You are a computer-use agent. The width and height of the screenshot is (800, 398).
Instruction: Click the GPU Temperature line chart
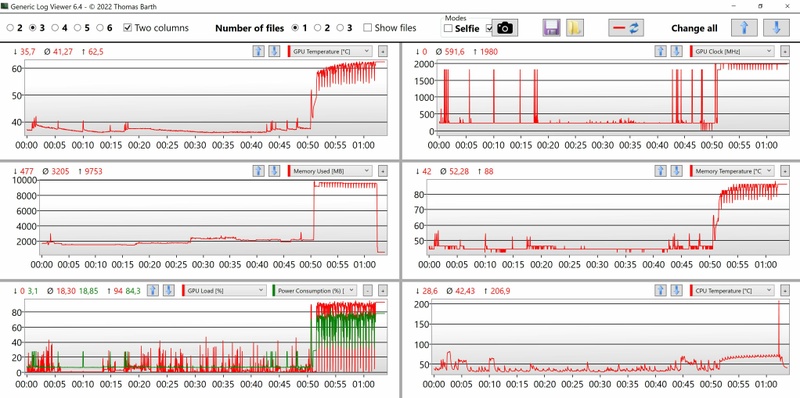206,97
